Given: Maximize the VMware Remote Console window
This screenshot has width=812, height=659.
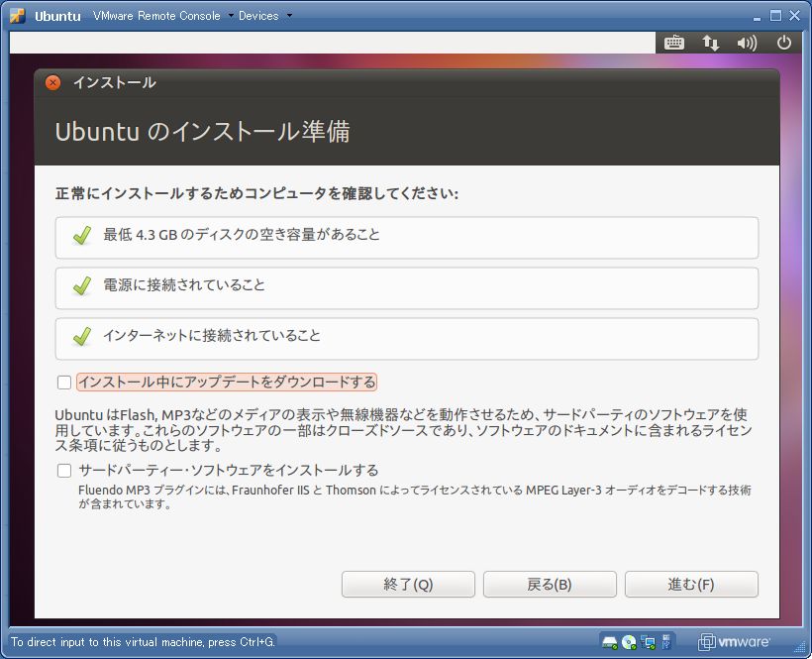Looking at the screenshot, I should [x=775, y=16].
